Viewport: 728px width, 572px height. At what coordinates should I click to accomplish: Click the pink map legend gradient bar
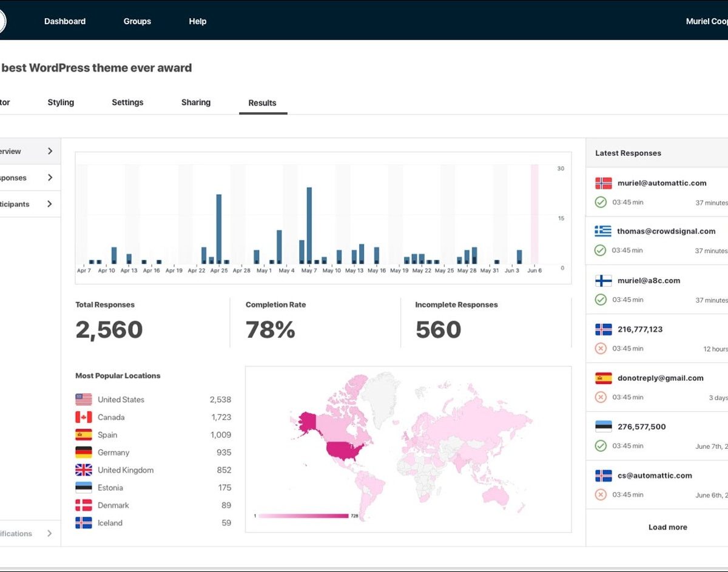coord(303,516)
